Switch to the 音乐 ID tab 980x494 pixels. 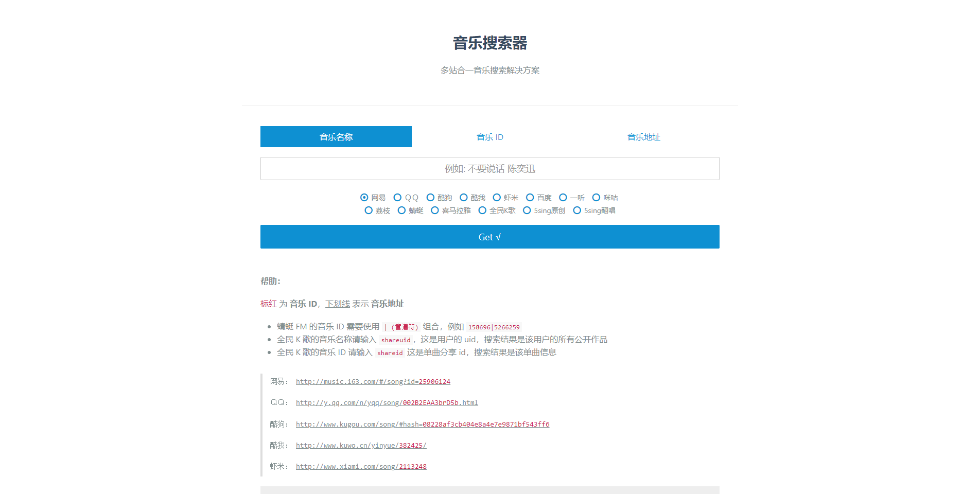pyautogui.click(x=489, y=137)
